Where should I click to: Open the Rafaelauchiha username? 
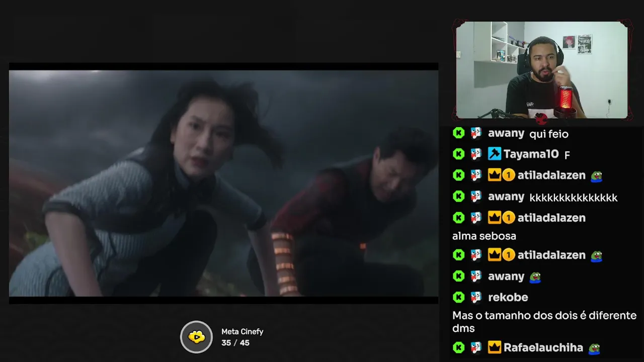coord(543,347)
